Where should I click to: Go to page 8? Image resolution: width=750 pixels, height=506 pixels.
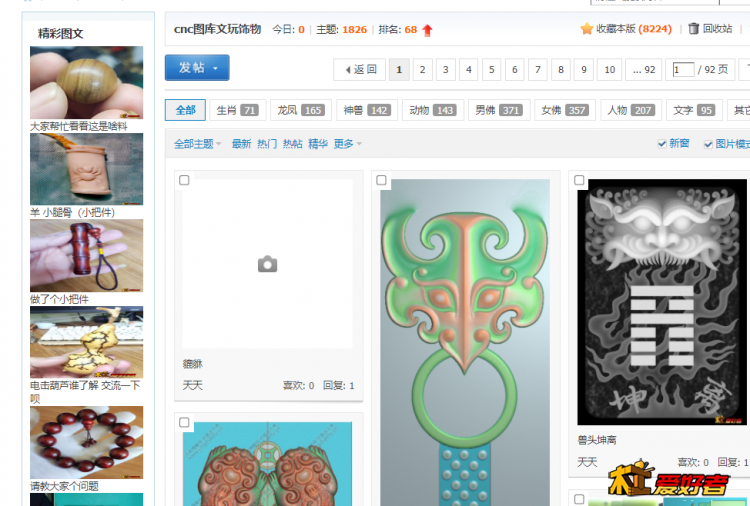point(561,70)
